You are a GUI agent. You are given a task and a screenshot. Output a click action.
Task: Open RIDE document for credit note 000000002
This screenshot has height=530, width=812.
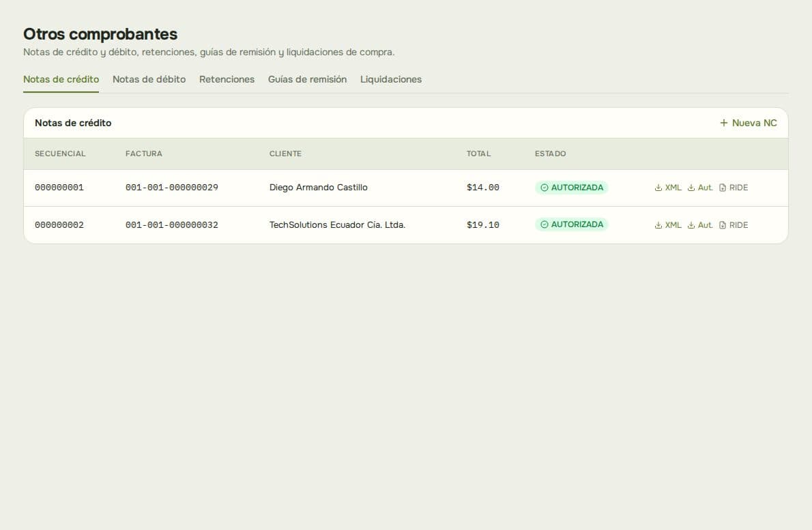(x=734, y=224)
